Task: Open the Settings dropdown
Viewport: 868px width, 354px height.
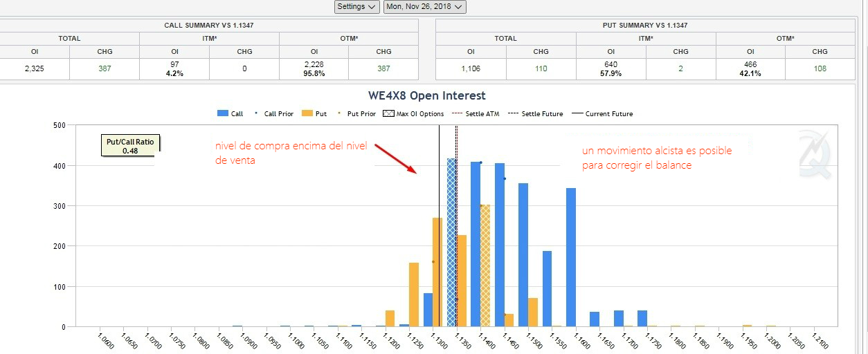Action: [356, 7]
